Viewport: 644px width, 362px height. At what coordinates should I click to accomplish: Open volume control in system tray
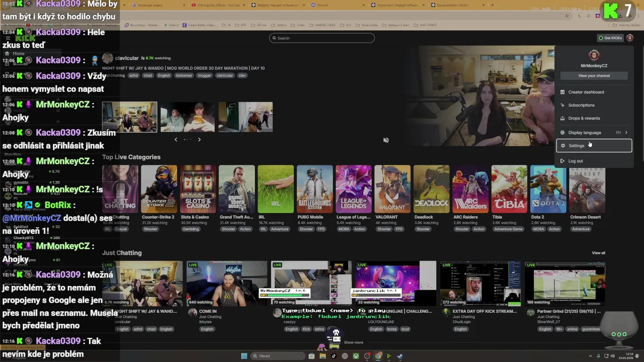click(x=613, y=356)
